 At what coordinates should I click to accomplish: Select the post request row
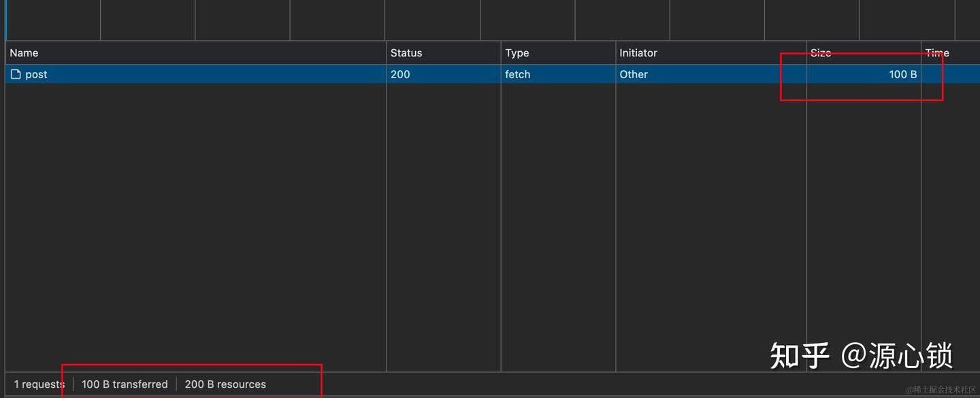point(493,74)
